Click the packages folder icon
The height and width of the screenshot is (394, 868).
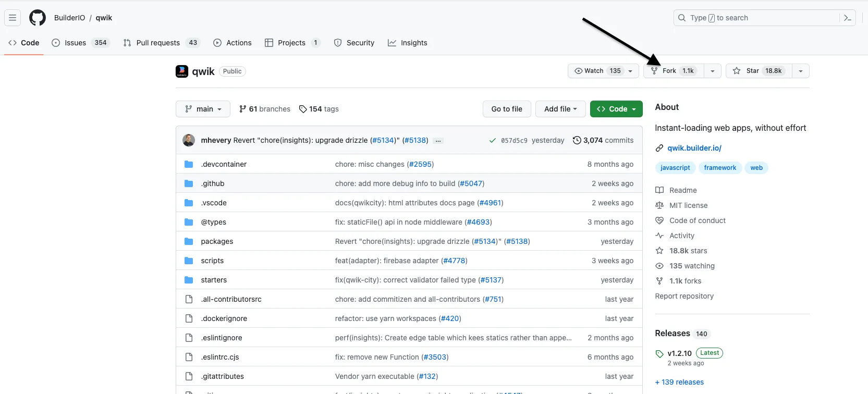tap(189, 241)
